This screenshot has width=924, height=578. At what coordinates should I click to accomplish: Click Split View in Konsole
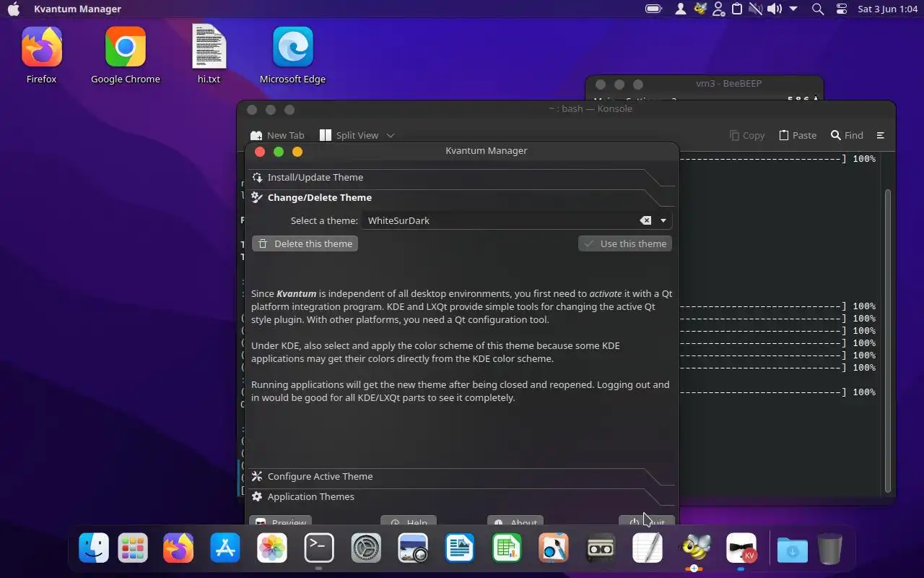[349, 135]
